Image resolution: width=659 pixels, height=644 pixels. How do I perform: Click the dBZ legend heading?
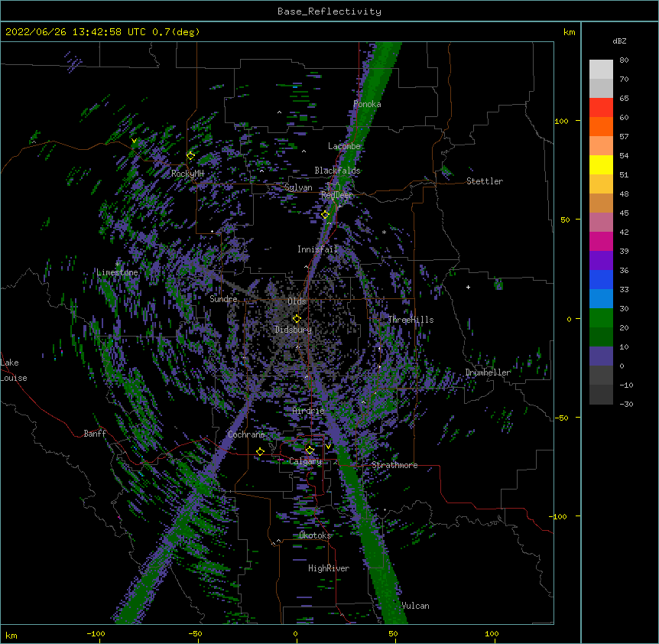(619, 41)
